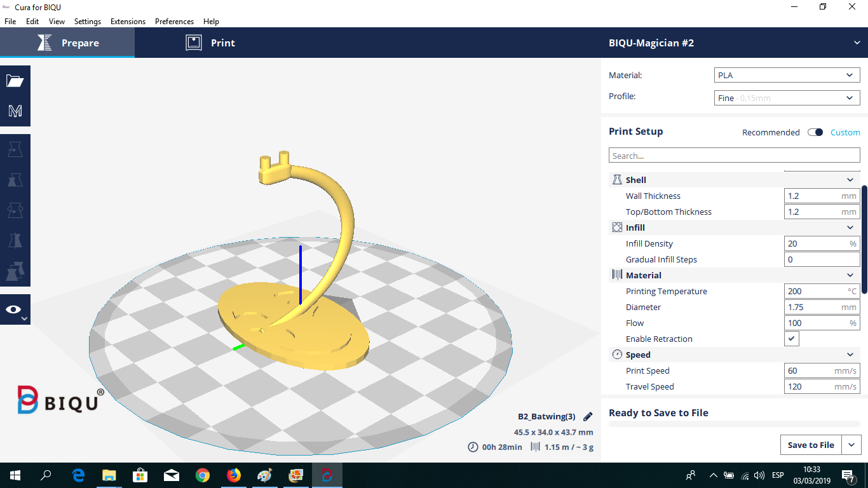Click the Material section barcode icon
868x488 pixels.
pyautogui.click(x=617, y=275)
